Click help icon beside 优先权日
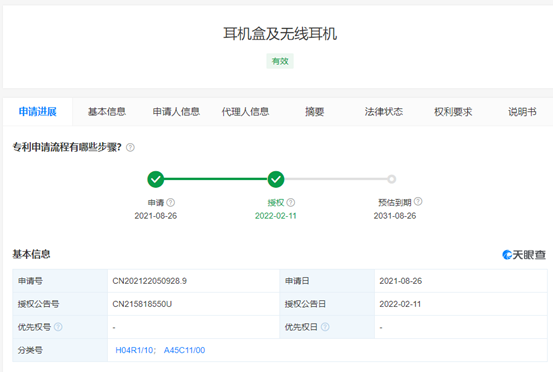The width and height of the screenshot is (553, 372). pos(325,327)
